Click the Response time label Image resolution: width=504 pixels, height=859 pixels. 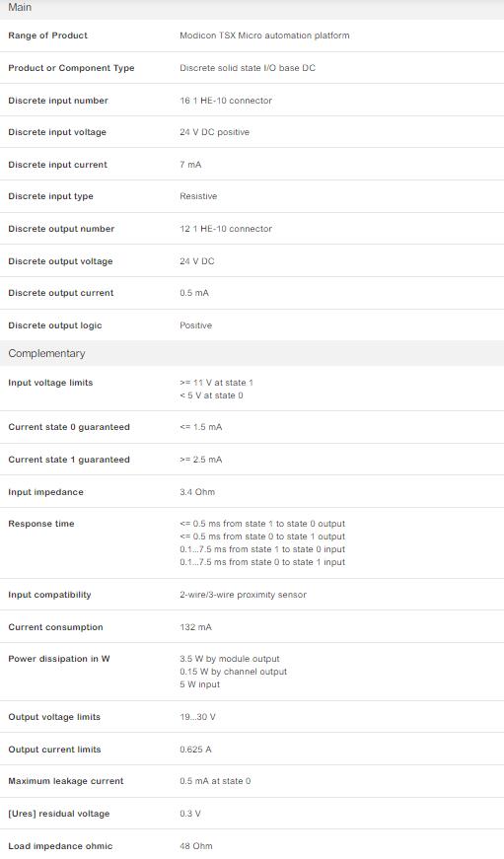pyautogui.click(x=41, y=524)
